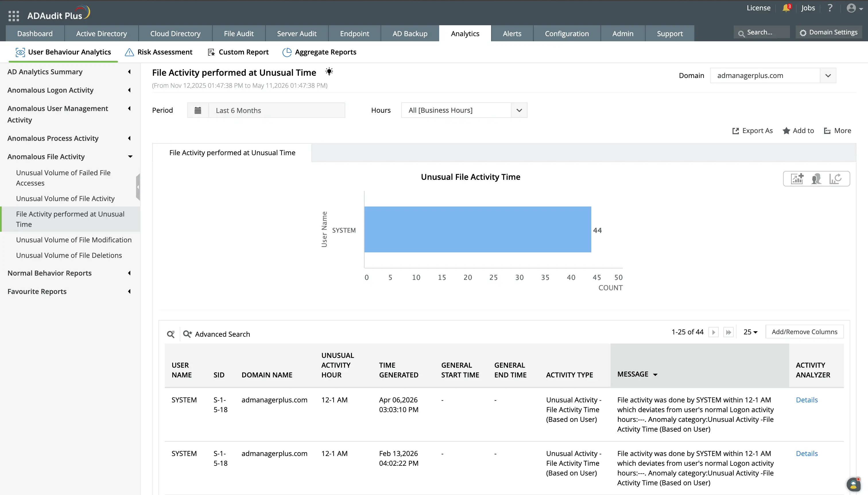Open the Export As option
The width and height of the screenshot is (868, 495).
pos(753,131)
